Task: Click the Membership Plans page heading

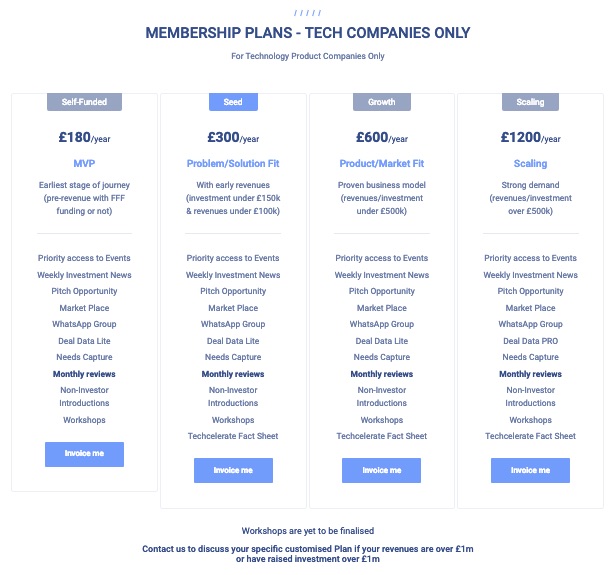Action: [307, 33]
